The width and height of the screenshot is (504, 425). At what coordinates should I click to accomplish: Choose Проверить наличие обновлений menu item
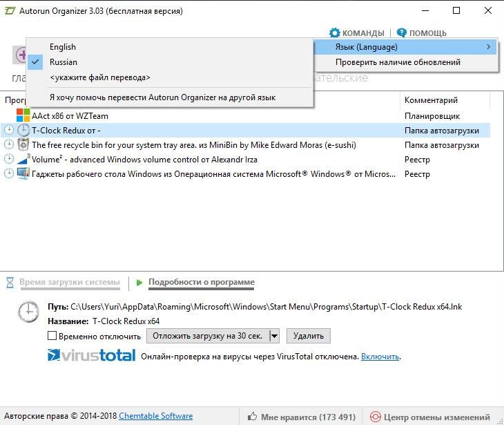pyautogui.click(x=406, y=62)
